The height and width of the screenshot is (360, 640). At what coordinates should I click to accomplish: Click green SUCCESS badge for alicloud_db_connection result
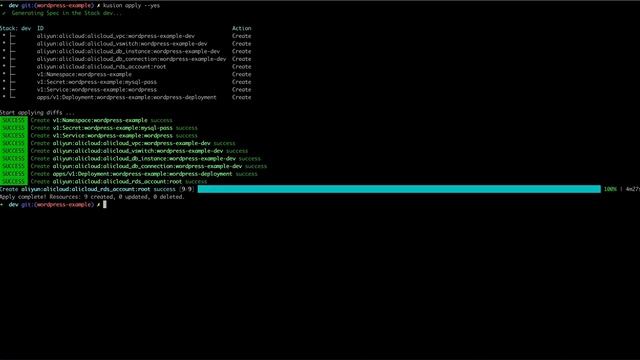[x=14, y=166]
